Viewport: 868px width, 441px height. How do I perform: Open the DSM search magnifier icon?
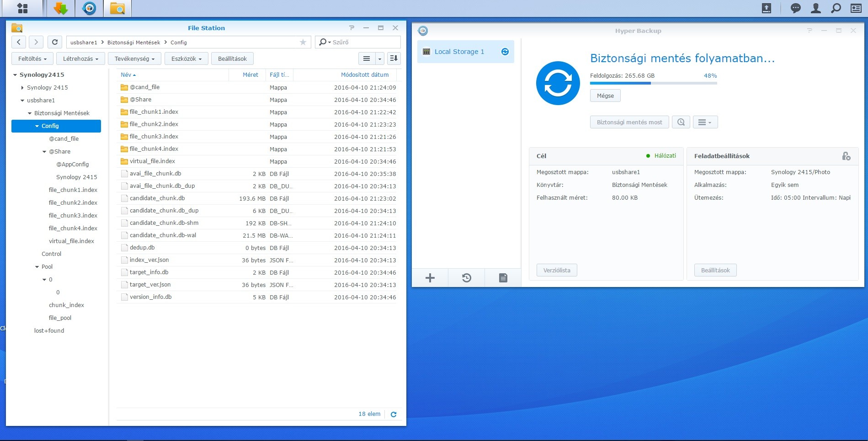click(836, 8)
